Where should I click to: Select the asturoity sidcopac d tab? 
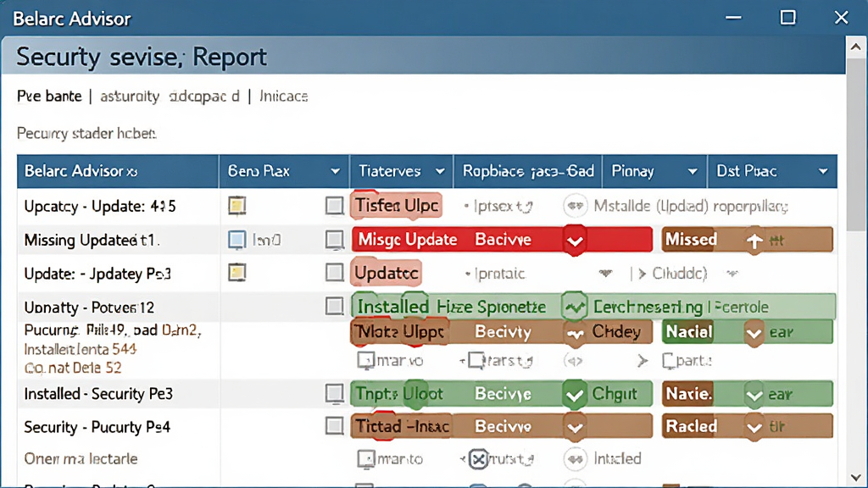point(170,97)
